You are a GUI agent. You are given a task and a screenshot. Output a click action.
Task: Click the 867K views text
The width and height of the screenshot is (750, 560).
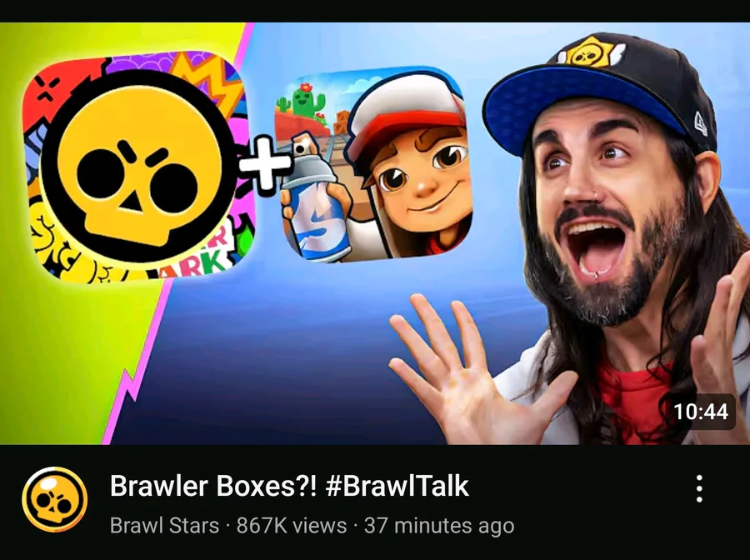(x=292, y=525)
